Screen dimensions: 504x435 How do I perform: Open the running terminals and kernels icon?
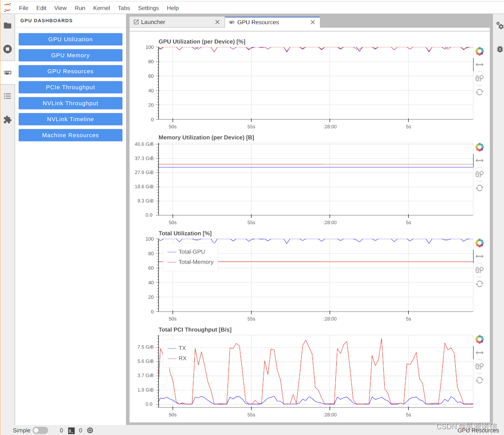click(x=8, y=49)
